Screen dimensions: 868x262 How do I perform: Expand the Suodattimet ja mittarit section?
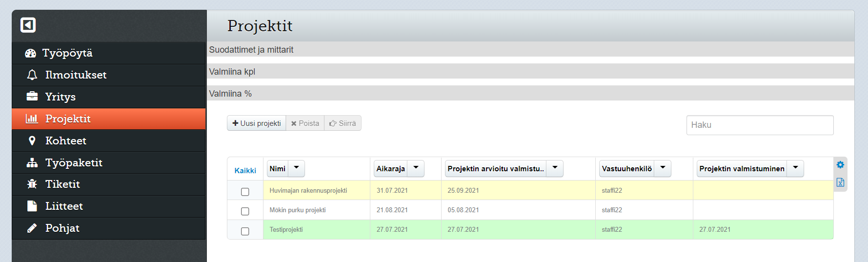[251, 50]
